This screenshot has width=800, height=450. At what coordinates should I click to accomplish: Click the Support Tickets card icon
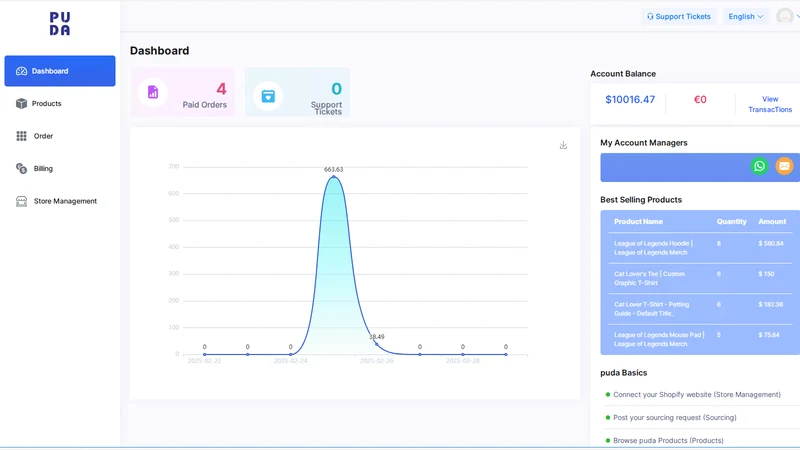[x=268, y=96]
